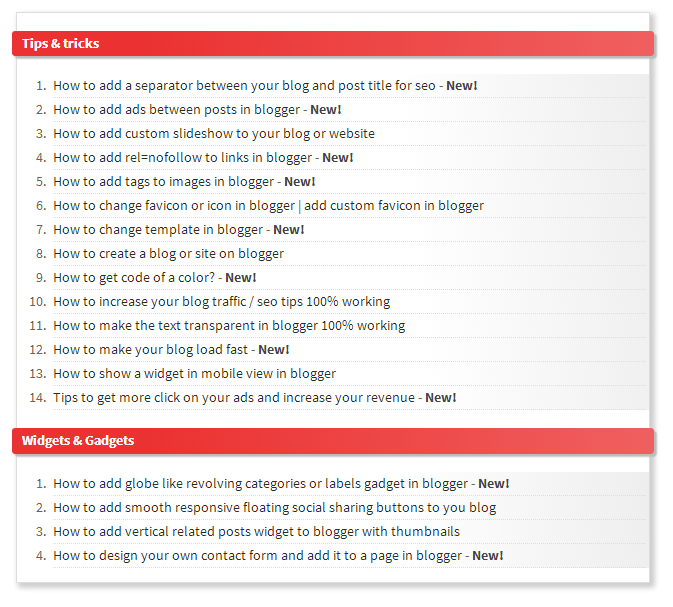Open the floating social sharing buttons link

[274, 508]
